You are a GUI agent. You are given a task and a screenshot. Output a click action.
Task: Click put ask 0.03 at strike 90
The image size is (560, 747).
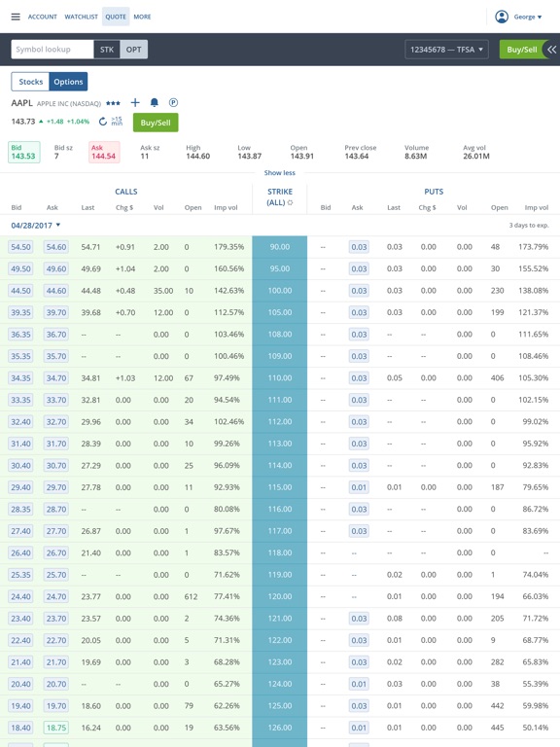pos(359,247)
